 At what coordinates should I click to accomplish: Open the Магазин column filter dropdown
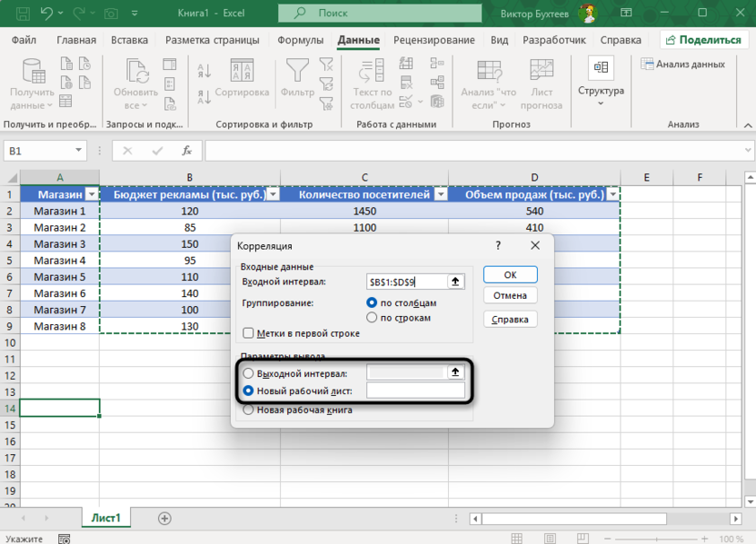click(91, 194)
